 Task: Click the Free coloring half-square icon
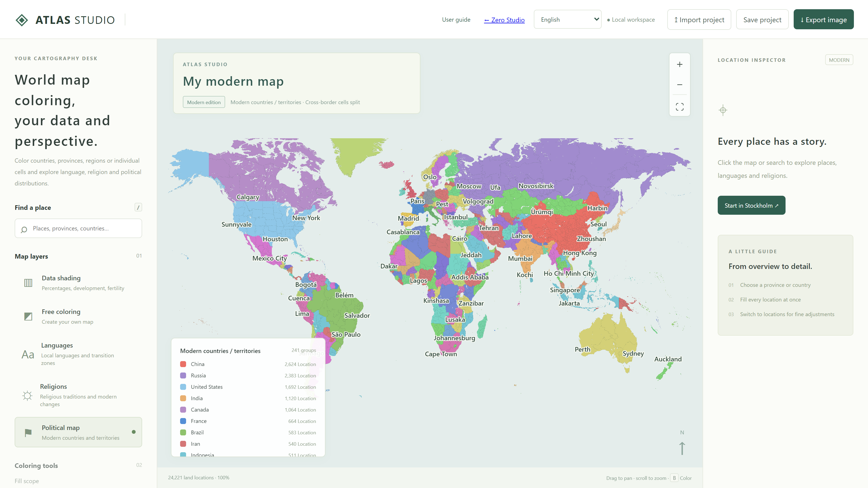click(28, 316)
